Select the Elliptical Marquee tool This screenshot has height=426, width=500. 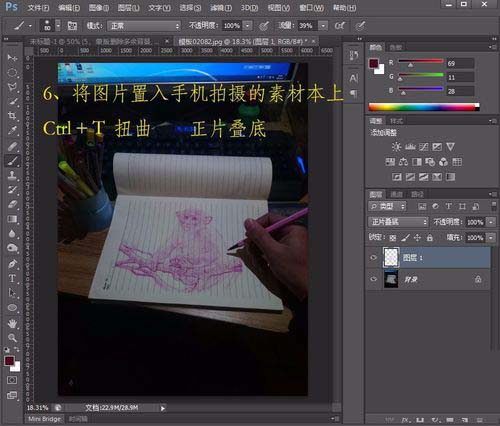click(x=12, y=72)
